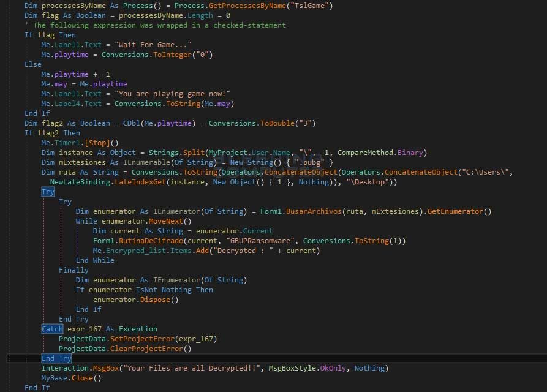Click "Me.may = Me.playtime" line
547x392 pixels.
84,84
